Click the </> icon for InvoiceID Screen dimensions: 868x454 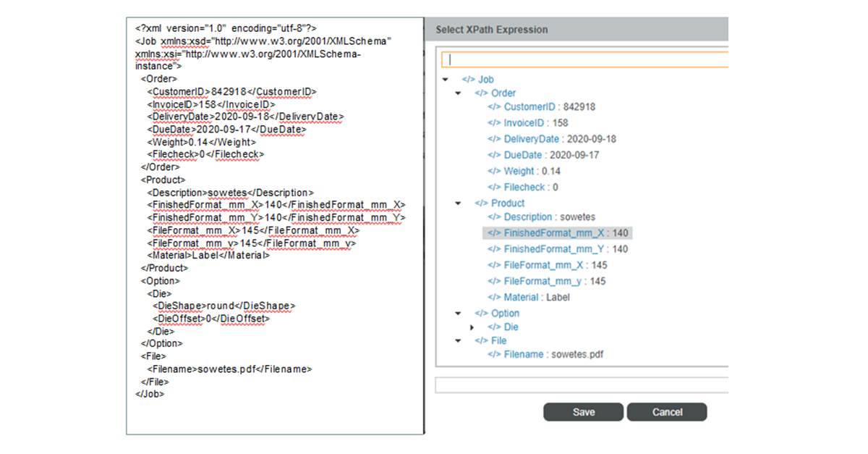[x=495, y=122]
